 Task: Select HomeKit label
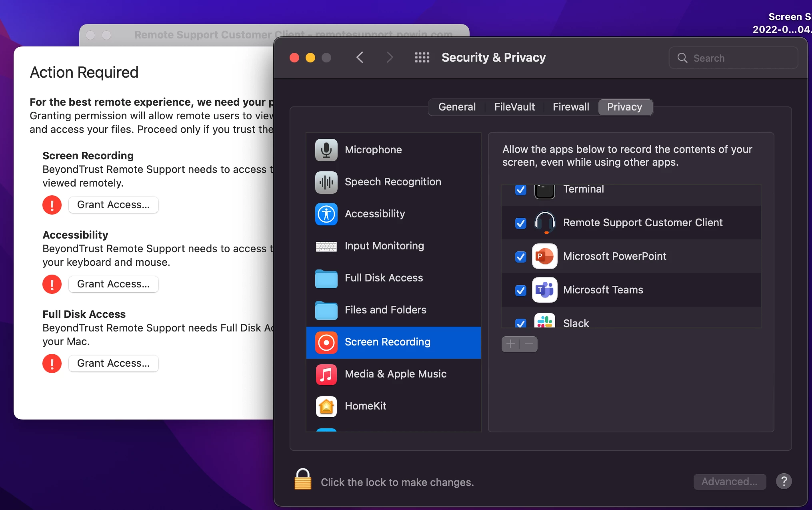[365, 406]
